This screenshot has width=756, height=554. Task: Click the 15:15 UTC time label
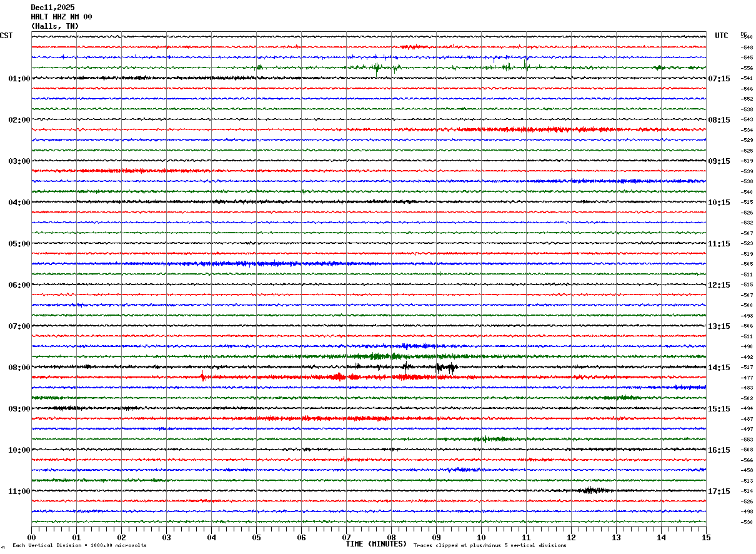click(x=719, y=409)
